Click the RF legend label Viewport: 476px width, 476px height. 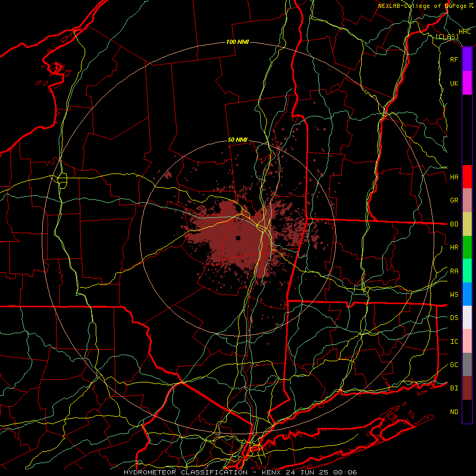click(x=454, y=59)
